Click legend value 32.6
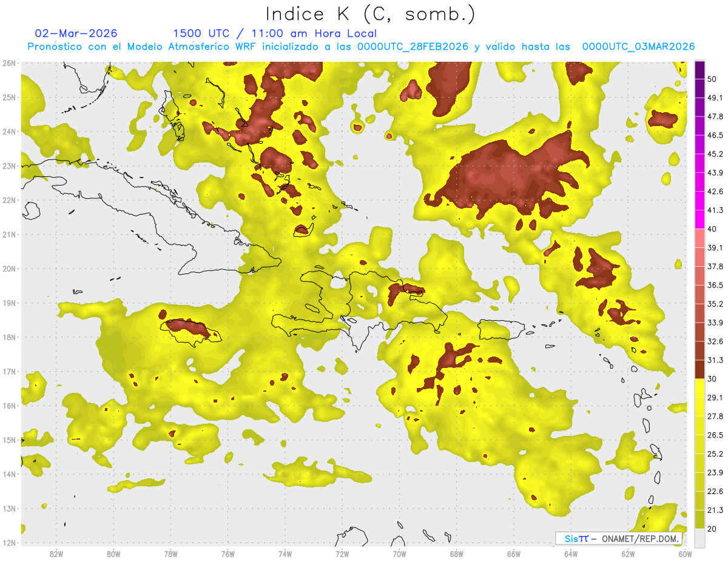Image resolution: width=728 pixels, height=562 pixels. pos(716,341)
